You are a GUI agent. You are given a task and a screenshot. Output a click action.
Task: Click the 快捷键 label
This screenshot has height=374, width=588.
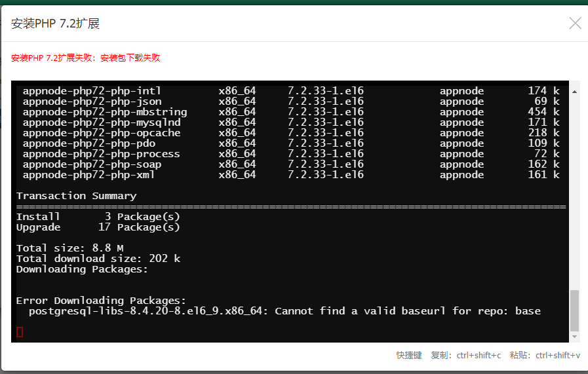click(x=409, y=355)
